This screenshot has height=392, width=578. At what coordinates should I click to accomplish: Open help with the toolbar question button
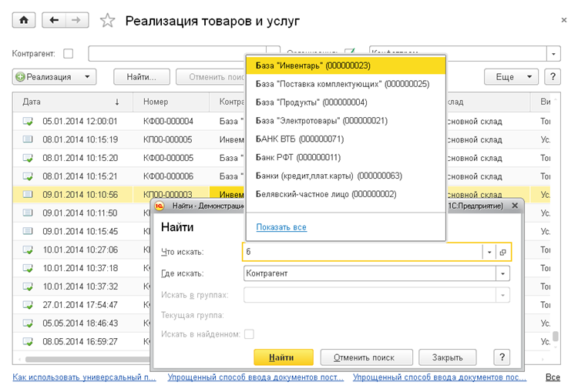click(553, 77)
